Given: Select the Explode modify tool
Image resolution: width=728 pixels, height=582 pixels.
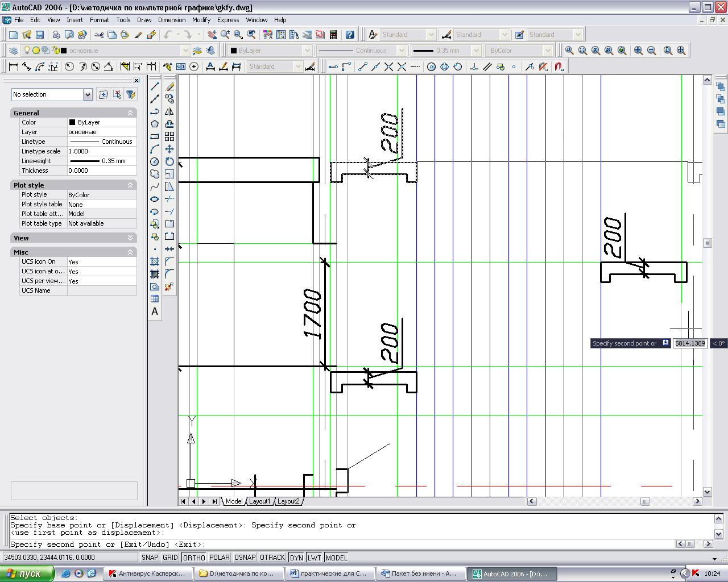Looking at the screenshot, I should (169, 286).
